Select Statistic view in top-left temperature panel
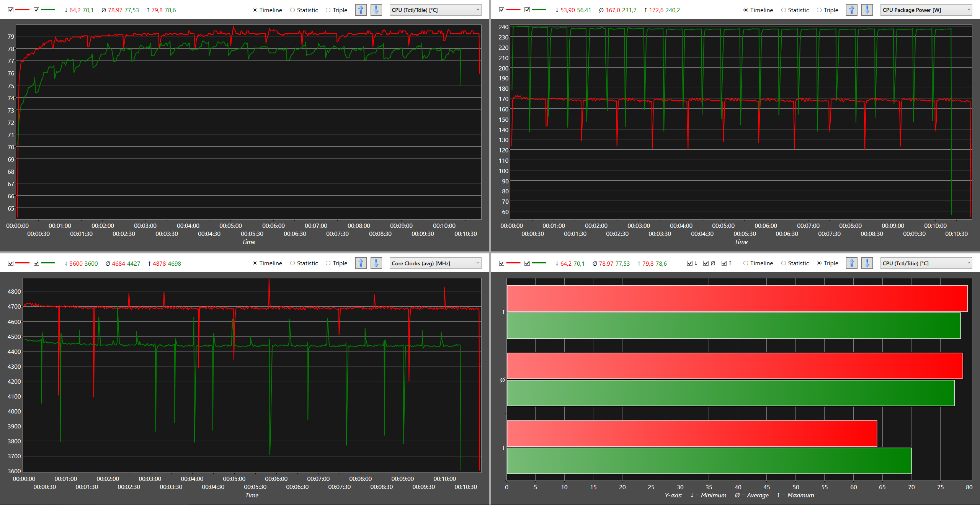980x505 pixels. coord(293,10)
